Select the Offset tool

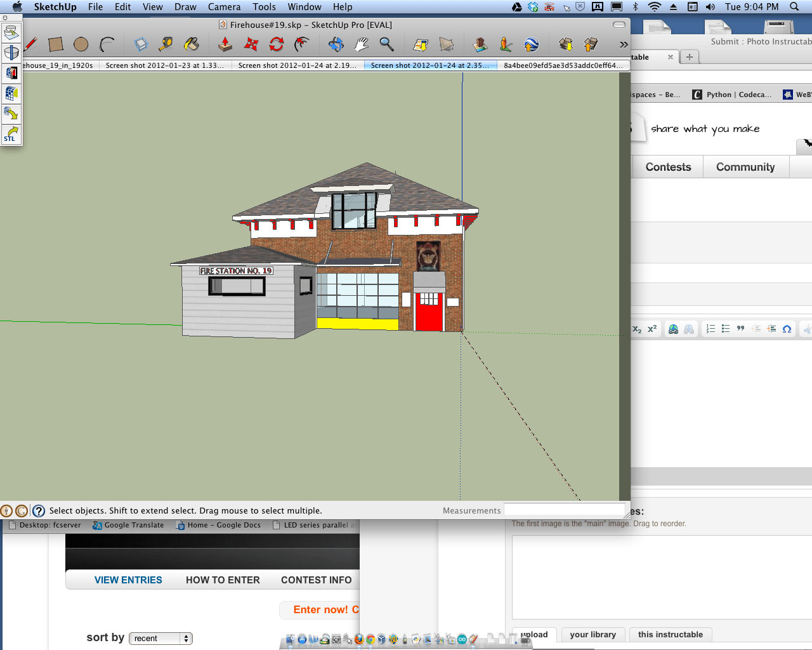[x=302, y=44]
